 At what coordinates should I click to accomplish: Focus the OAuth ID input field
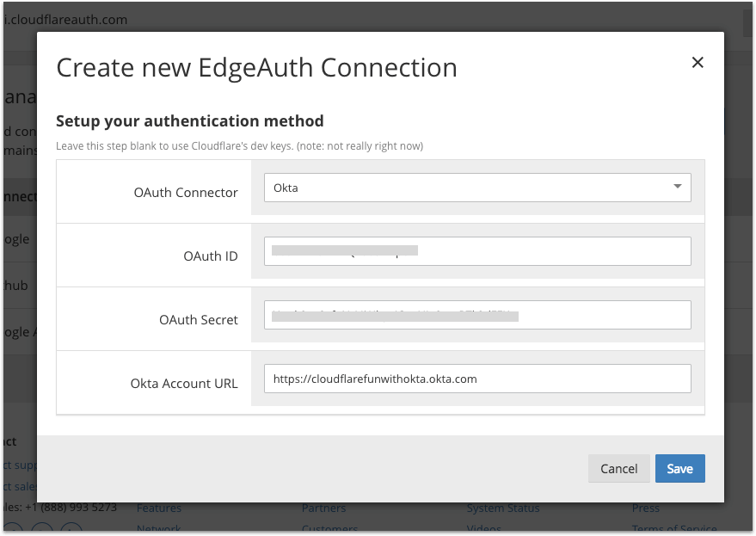point(477,251)
